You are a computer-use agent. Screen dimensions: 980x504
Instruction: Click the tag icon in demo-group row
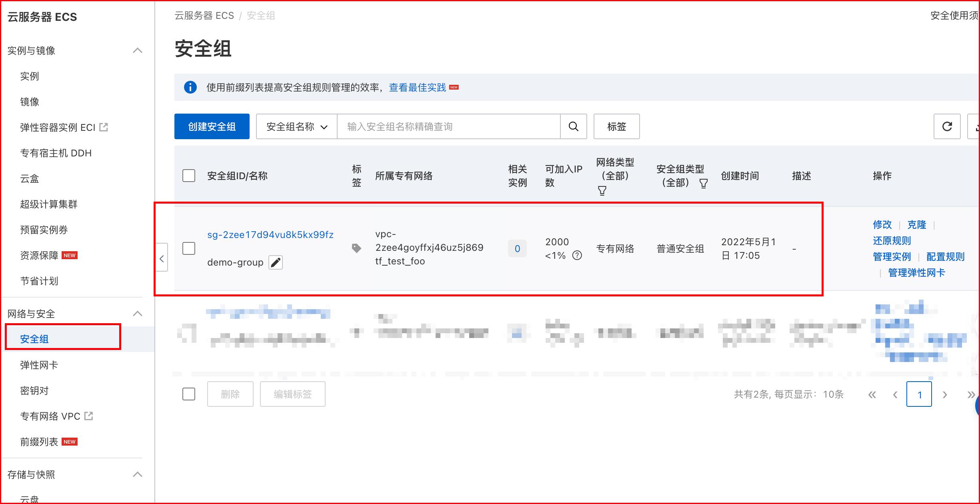pos(356,248)
